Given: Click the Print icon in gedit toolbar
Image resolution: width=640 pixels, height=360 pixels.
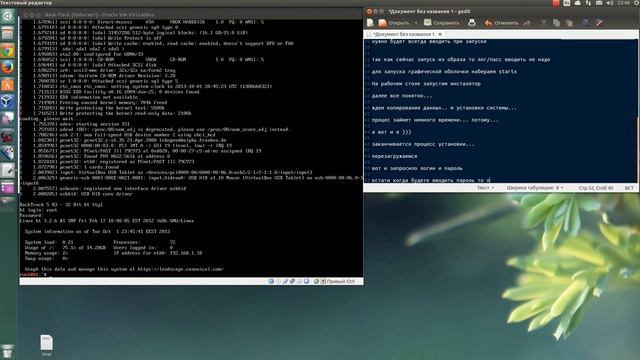Looking at the screenshot, I should [x=471, y=23].
